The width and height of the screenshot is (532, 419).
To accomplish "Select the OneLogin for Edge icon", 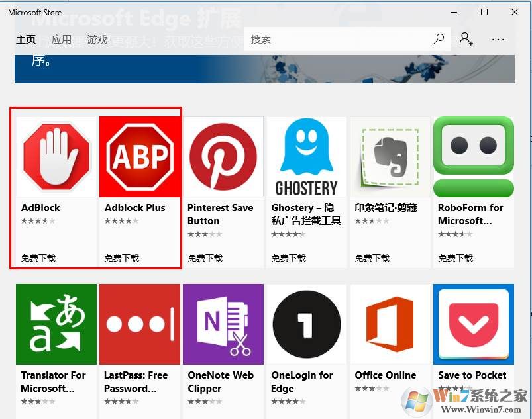I will pos(307,324).
